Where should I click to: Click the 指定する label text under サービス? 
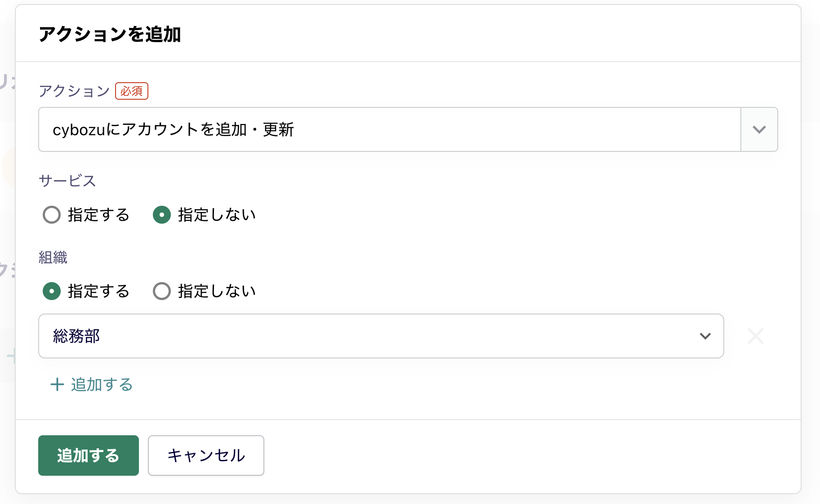[x=98, y=215]
